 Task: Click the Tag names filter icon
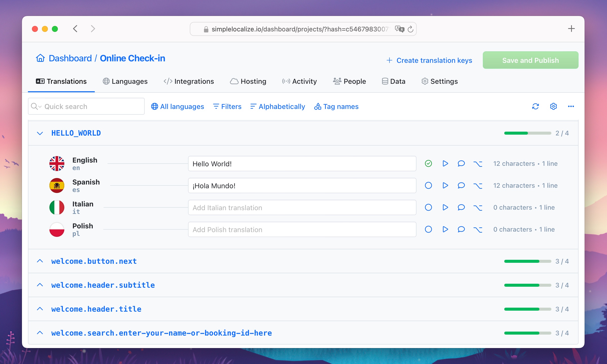click(x=317, y=106)
